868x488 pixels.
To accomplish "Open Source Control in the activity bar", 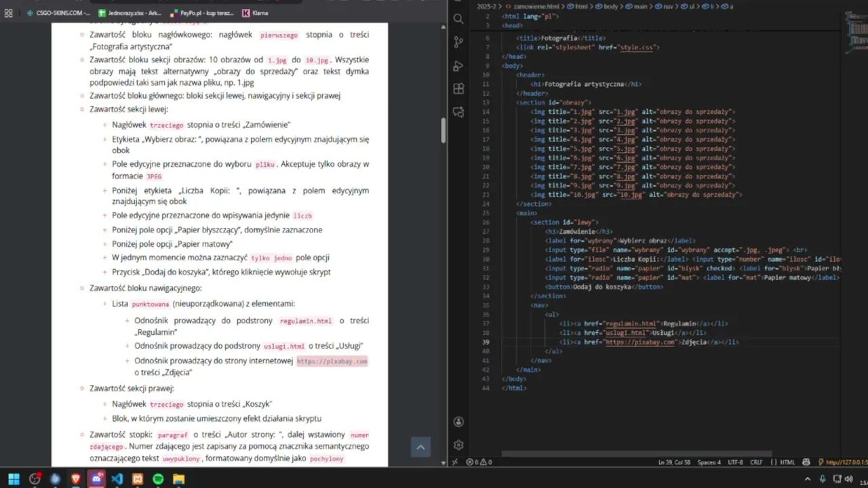I will (458, 42).
